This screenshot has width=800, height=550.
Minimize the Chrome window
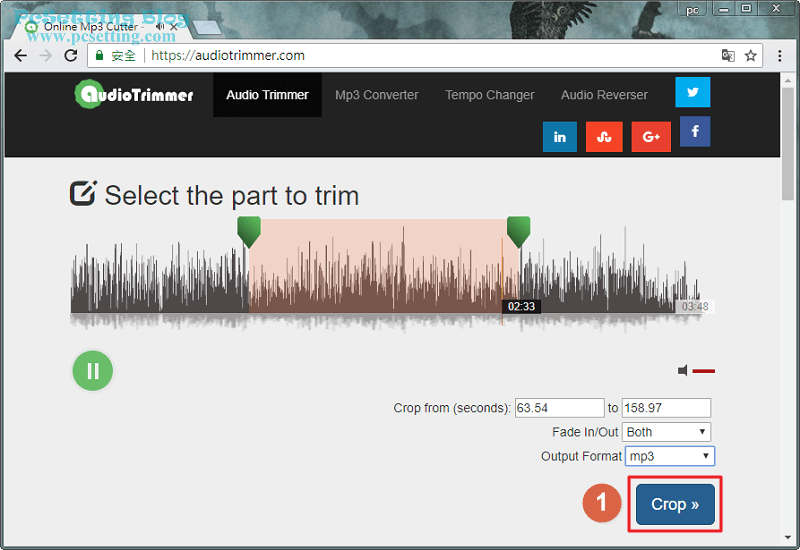[724, 9]
